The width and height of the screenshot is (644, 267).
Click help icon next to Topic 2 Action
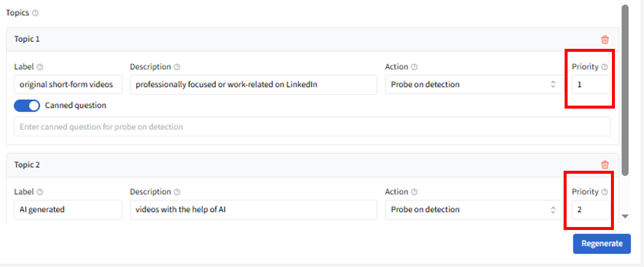(414, 192)
